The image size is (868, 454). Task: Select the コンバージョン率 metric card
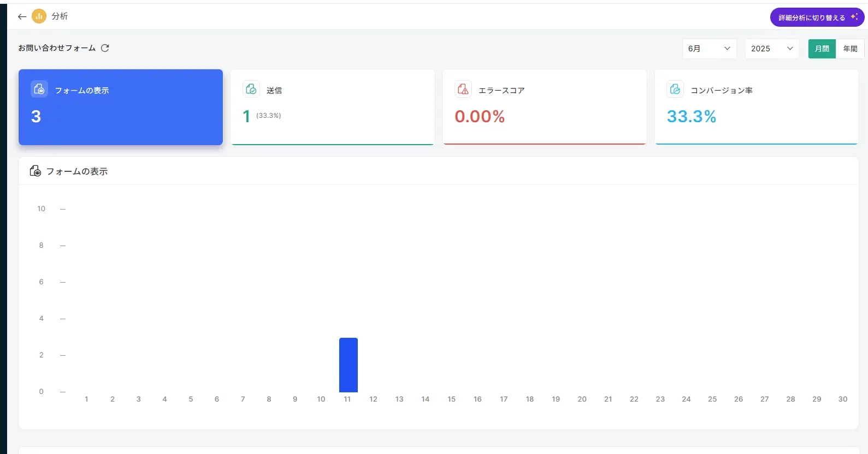click(x=757, y=107)
